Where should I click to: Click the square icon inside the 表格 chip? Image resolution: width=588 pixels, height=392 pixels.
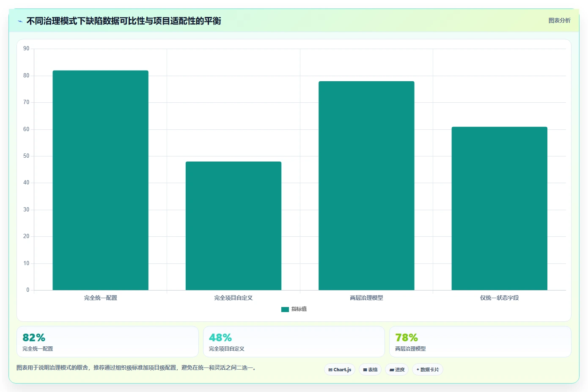point(365,370)
